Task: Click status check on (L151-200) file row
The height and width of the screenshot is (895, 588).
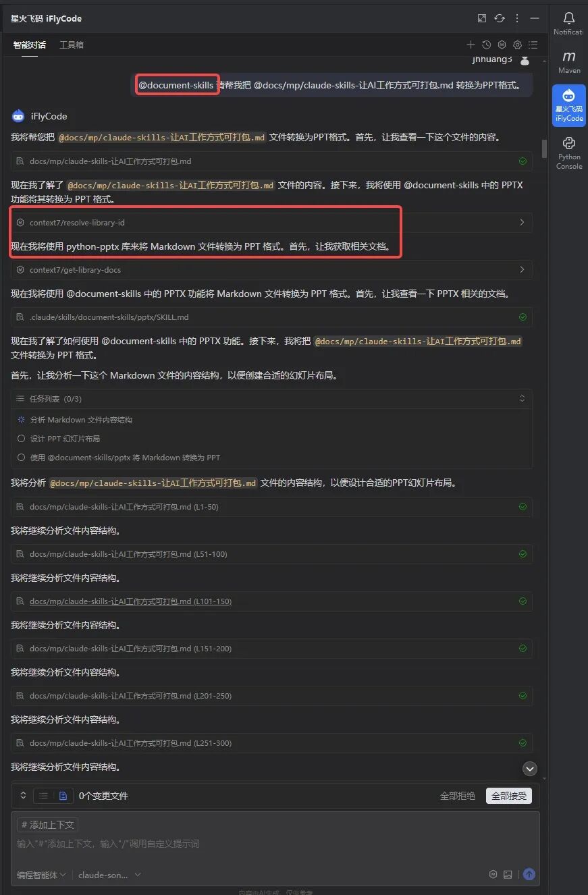Action: [x=523, y=648]
